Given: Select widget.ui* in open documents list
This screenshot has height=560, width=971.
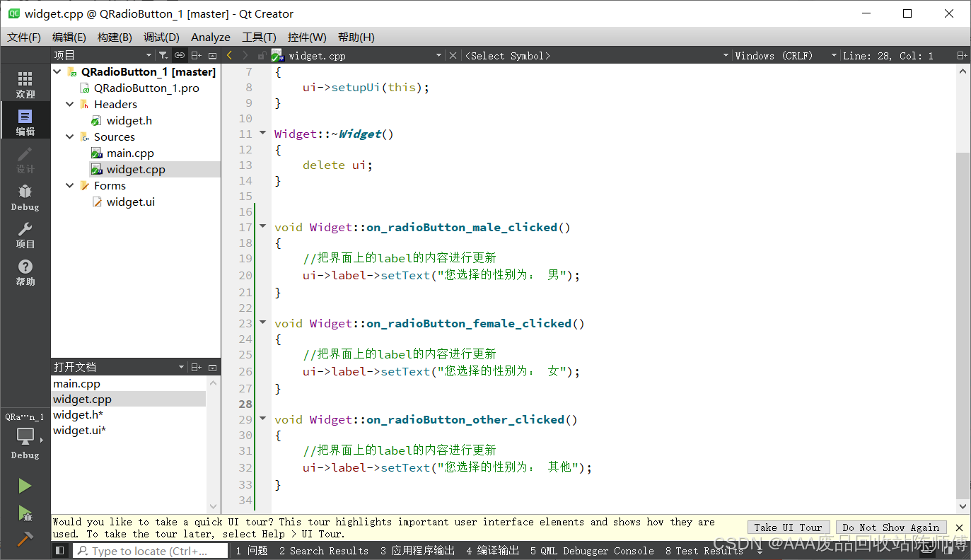Looking at the screenshot, I should [79, 430].
